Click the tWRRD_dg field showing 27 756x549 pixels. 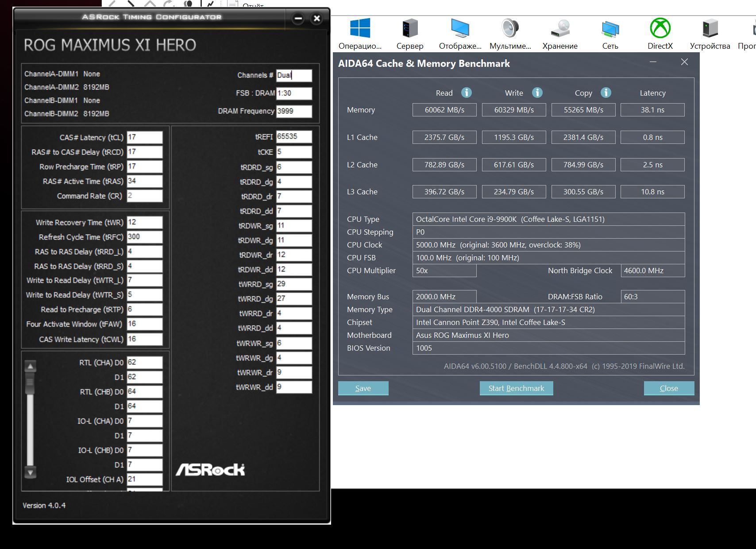(x=294, y=299)
